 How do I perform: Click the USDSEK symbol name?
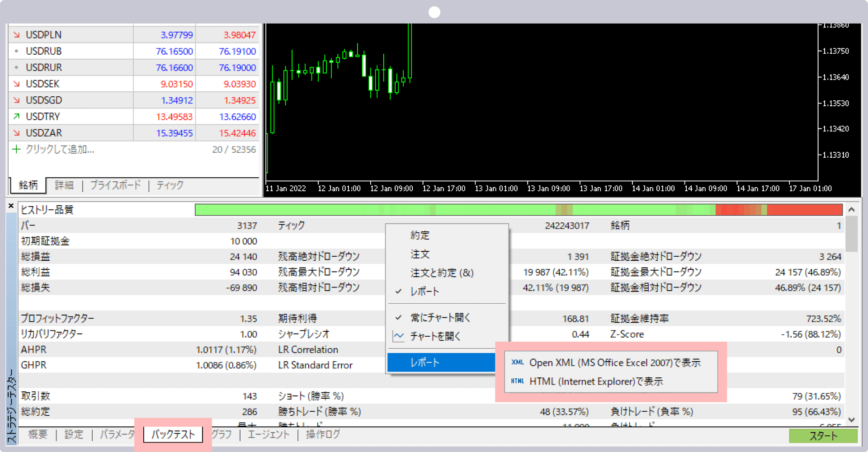[42, 84]
